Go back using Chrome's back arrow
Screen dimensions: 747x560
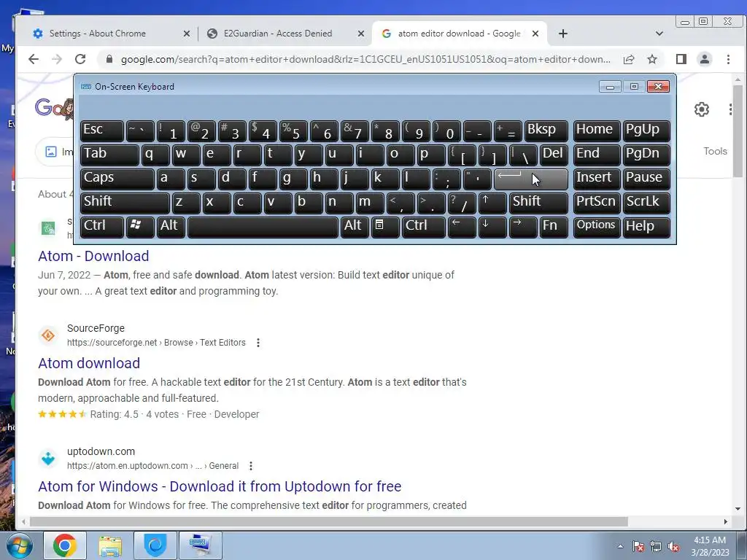(x=33, y=59)
